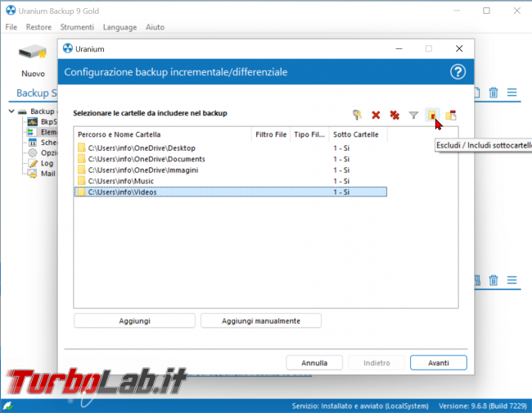The image size is (532, 413).
Task: Select the Mail tree item
Action: pos(47,174)
